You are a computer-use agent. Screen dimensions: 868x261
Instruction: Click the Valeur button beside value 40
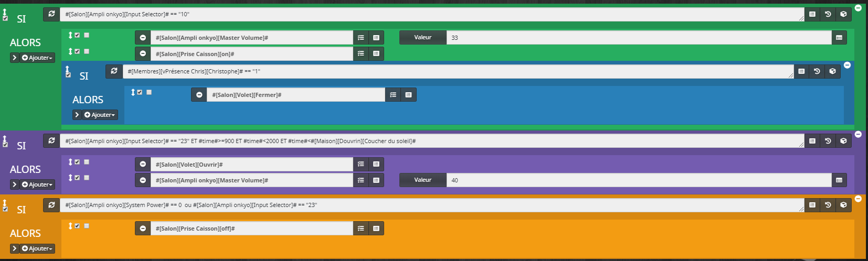422,180
